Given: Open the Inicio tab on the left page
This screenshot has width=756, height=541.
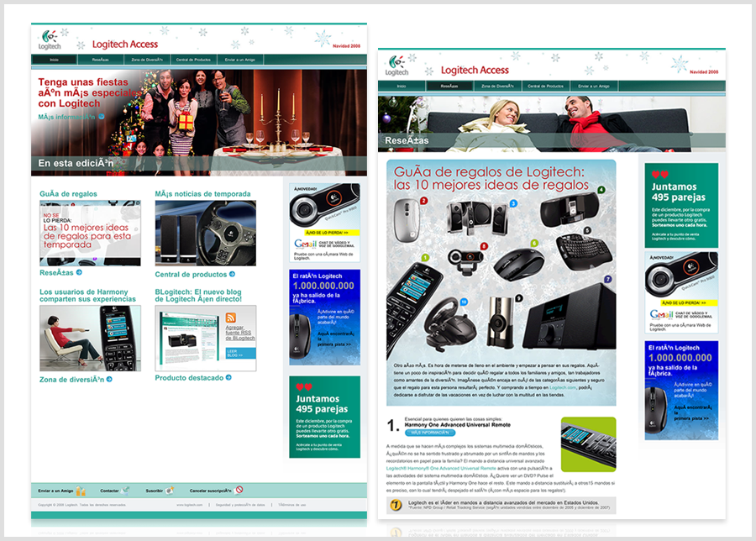Looking at the screenshot, I should point(54,60).
